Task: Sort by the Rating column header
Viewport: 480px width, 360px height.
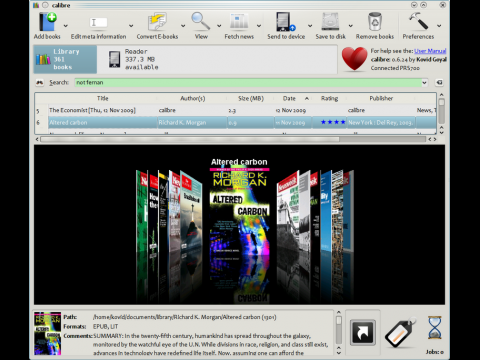Action: (x=329, y=98)
